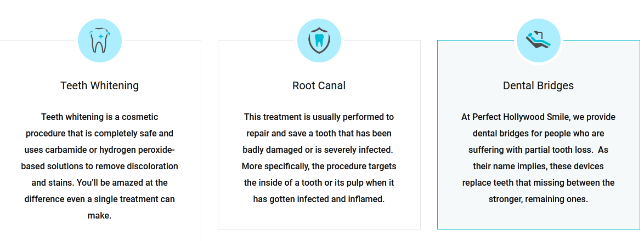
Task: Select the word "make." ending whitening description
Action: pos(99,216)
